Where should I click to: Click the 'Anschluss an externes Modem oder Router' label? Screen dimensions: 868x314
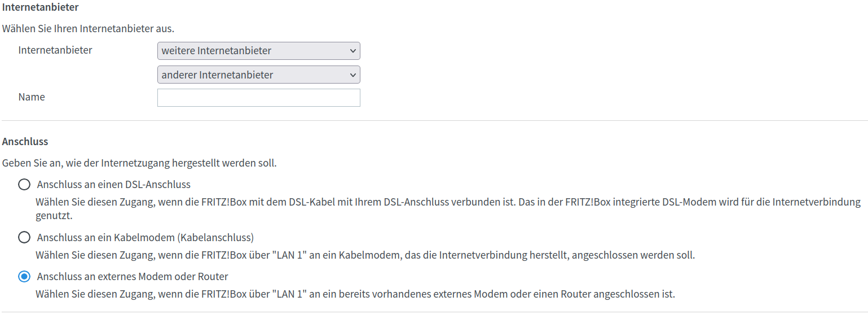[133, 277]
